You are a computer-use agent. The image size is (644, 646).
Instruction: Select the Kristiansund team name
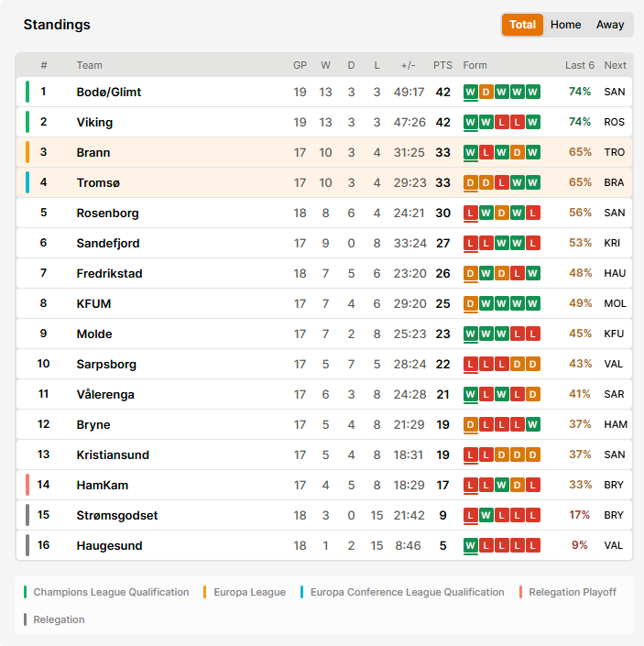[113, 454]
